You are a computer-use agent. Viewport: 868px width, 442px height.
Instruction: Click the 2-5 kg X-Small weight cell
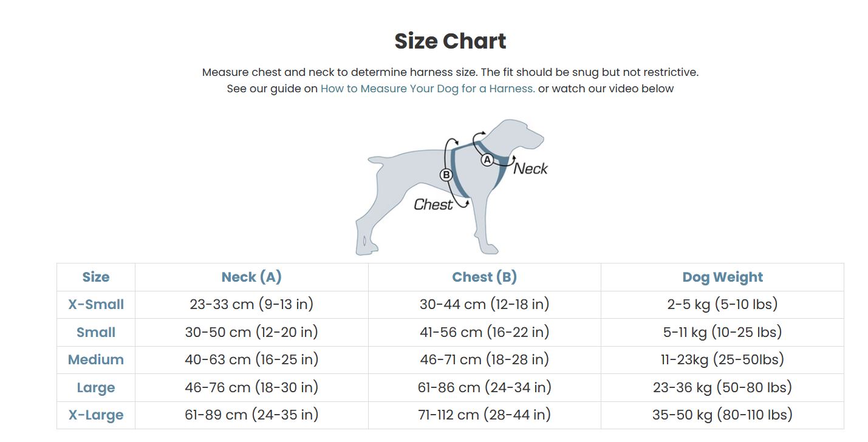pos(722,304)
